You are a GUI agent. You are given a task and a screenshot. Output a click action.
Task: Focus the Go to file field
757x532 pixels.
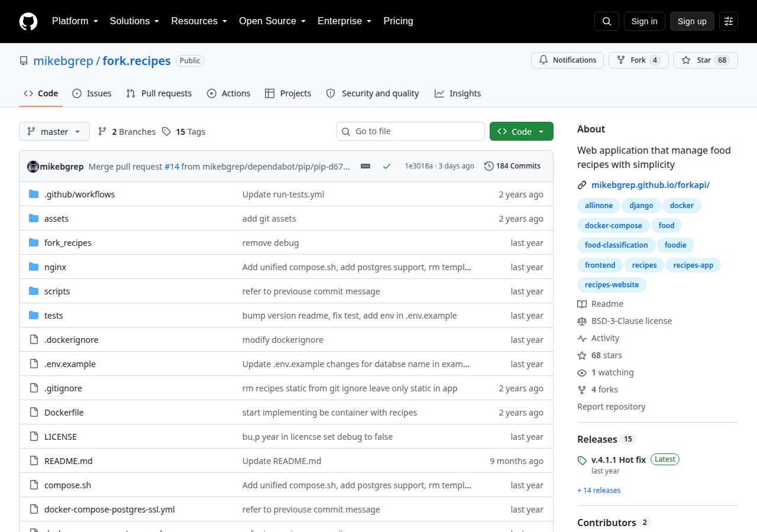410,131
